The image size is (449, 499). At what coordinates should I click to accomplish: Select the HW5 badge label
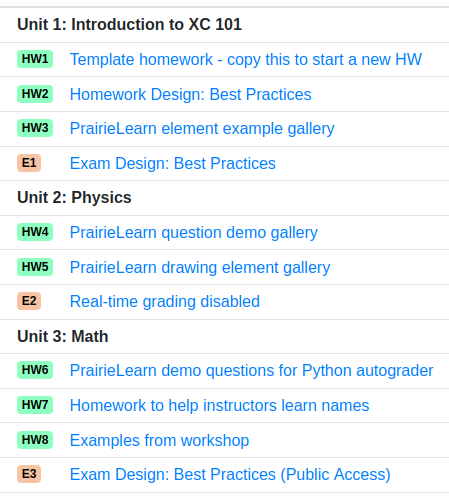(35, 267)
